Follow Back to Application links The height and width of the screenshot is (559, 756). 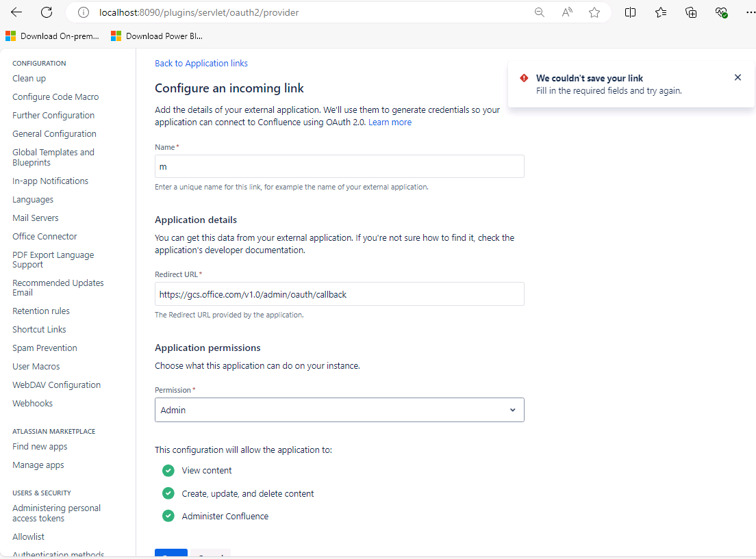(x=201, y=64)
